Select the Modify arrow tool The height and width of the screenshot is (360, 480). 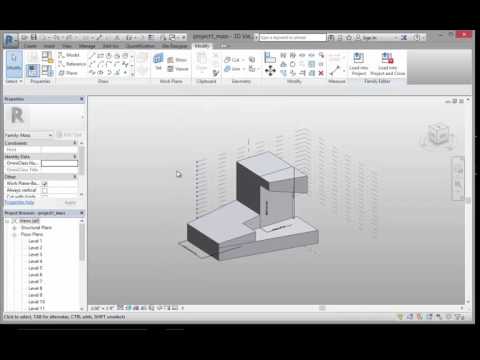14,63
